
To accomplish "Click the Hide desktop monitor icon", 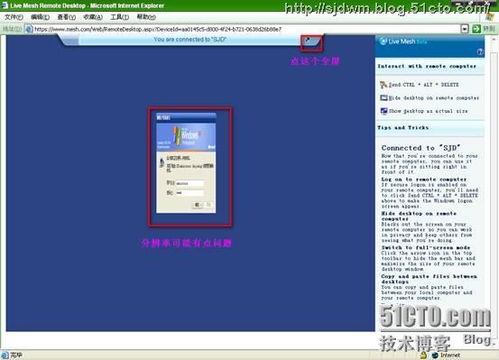I will click(x=384, y=98).
